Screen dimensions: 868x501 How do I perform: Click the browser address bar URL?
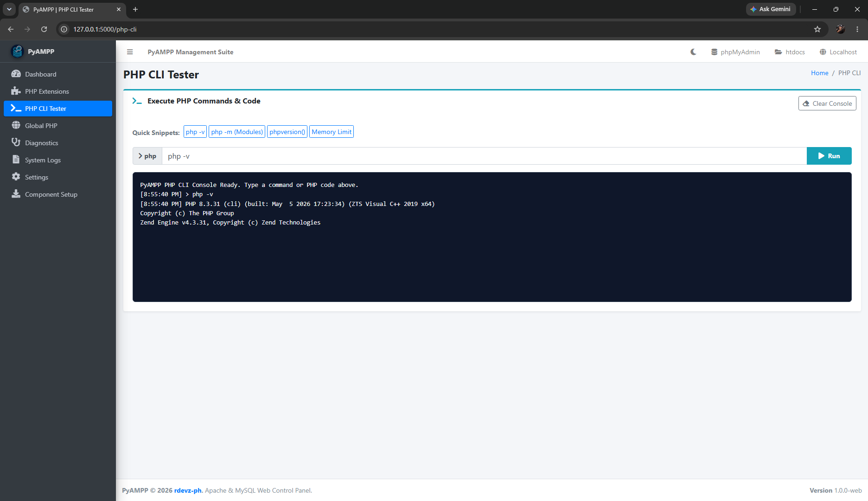105,29
